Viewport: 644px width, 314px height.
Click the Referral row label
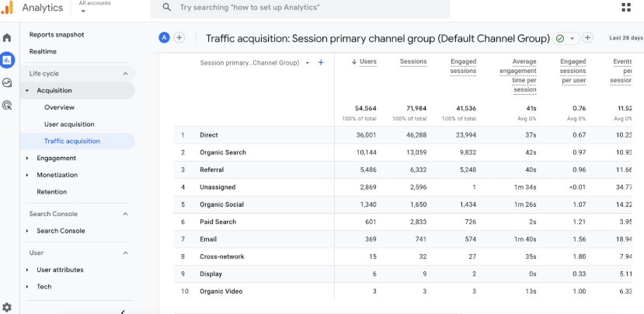pos(212,169)
